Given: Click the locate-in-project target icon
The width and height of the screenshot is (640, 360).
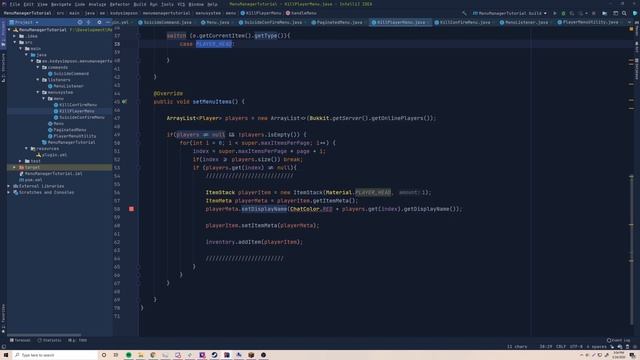Looking at the screenshot, I should pyautogui.click(x=80, y=22).
